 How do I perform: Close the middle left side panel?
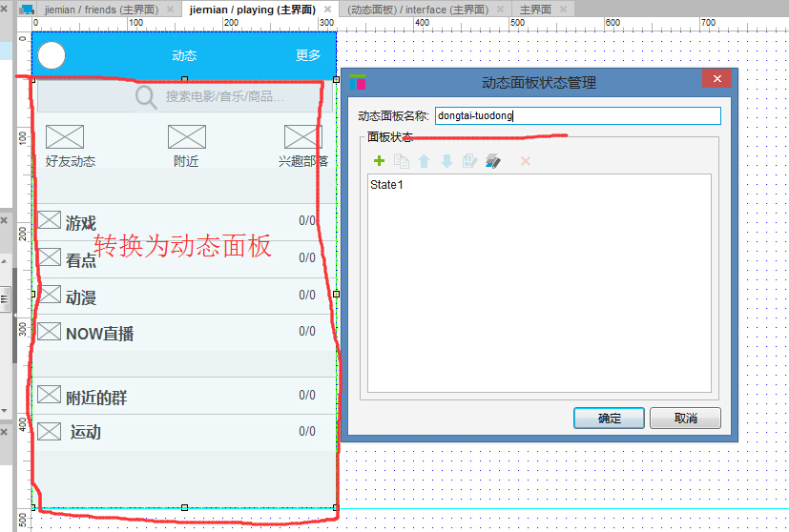pos(4,220)
